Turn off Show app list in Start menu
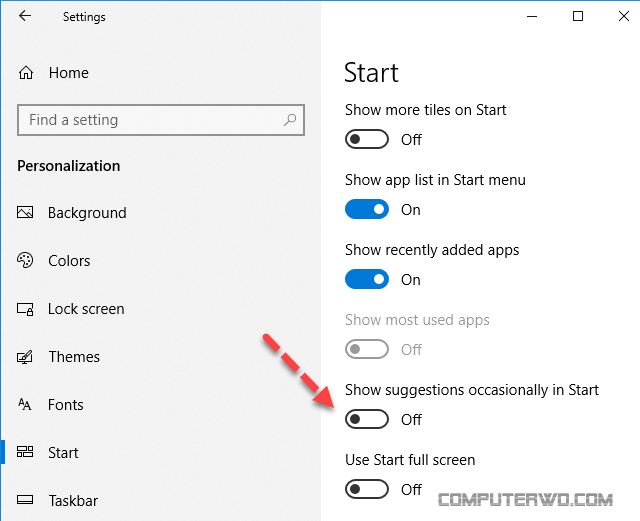 (367, 209)
